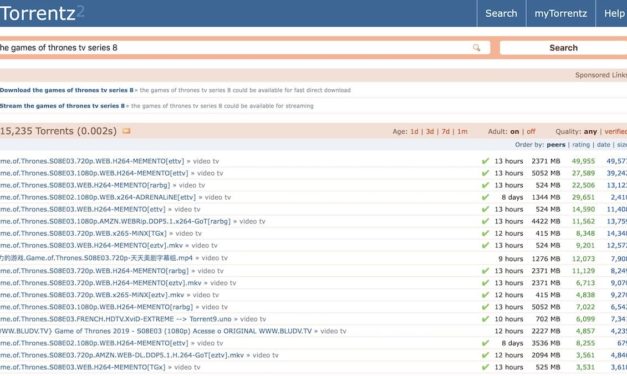Filter age to 3d
This screenshot has width=627, height=376.
[x=430, y=132]
